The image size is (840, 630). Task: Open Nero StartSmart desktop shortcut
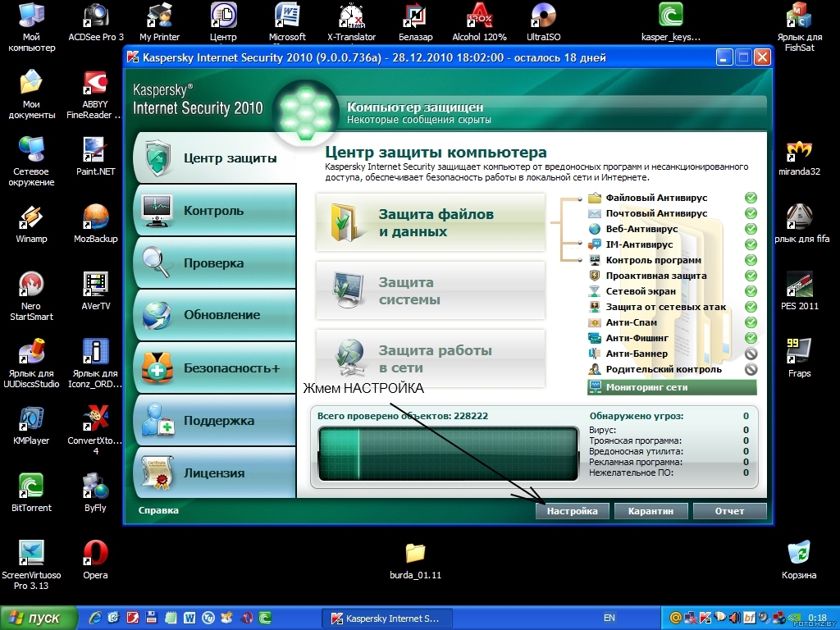31,296
